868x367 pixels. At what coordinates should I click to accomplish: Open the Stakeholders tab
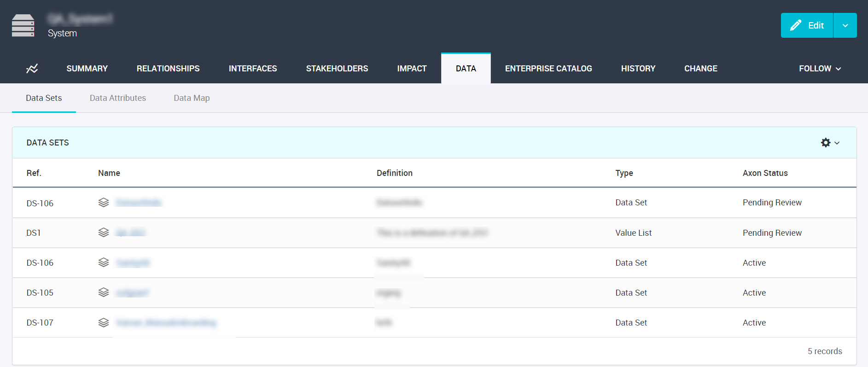[337, 69]
